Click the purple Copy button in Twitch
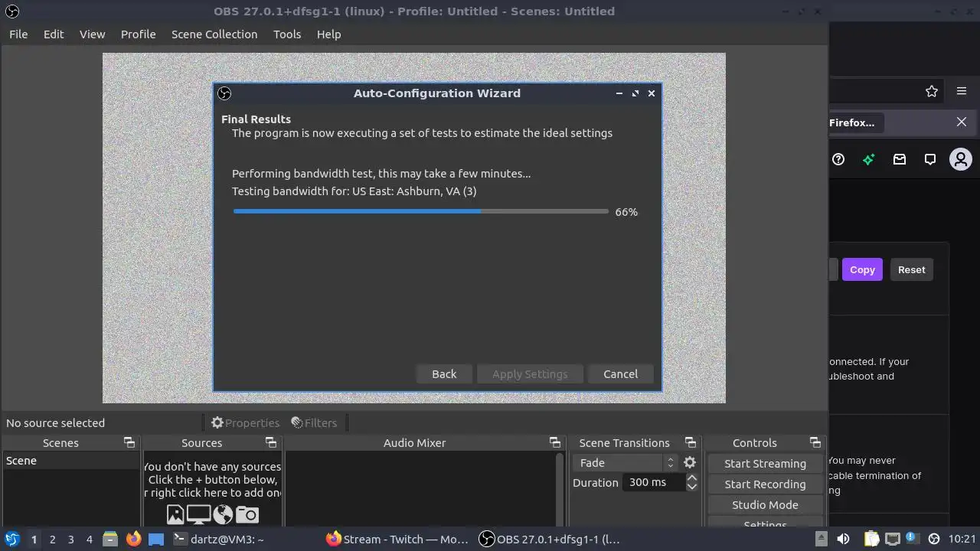 862,269
